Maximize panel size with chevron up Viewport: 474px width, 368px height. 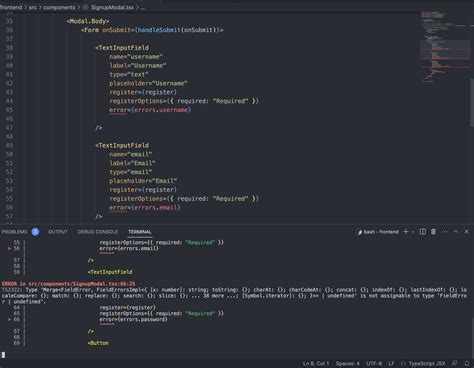[455, 232]
